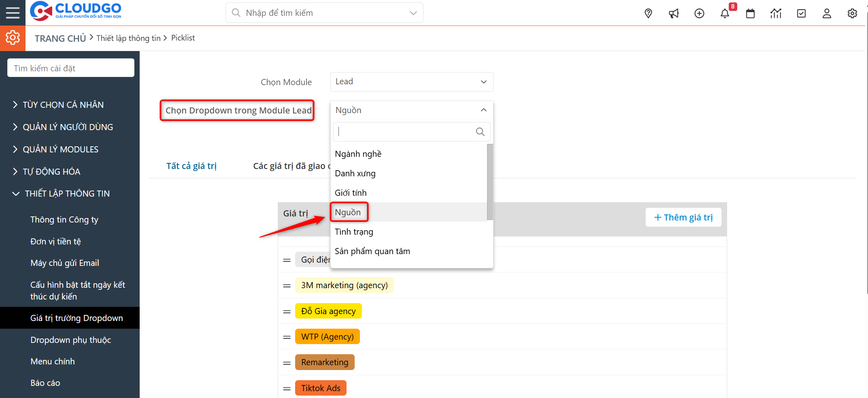868x398 pixels.
Task: Open the hamburger main menu
Action: 13,13
